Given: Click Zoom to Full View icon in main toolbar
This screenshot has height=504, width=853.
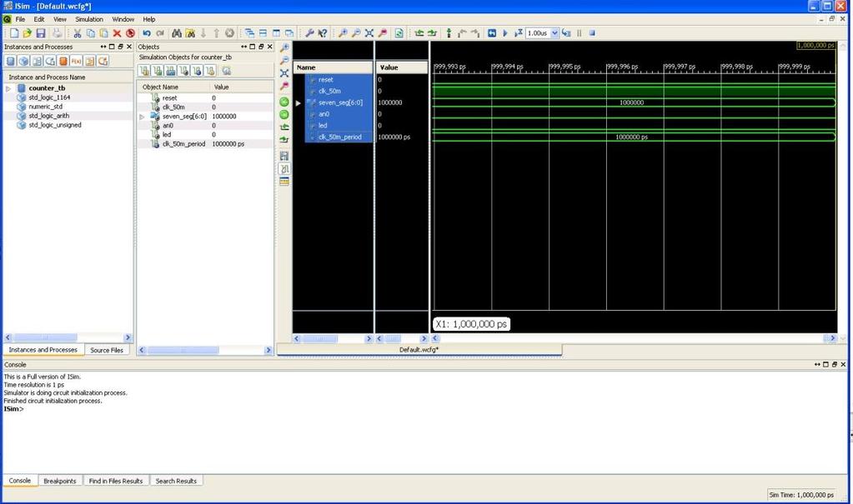Looking at the screenshot, I should (369, 33).
